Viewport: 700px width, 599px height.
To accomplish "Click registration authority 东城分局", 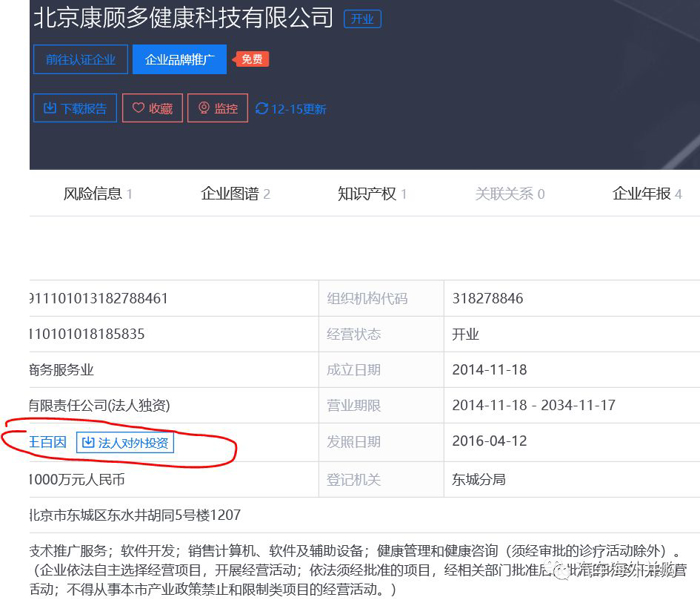I will tap(479, 479).
